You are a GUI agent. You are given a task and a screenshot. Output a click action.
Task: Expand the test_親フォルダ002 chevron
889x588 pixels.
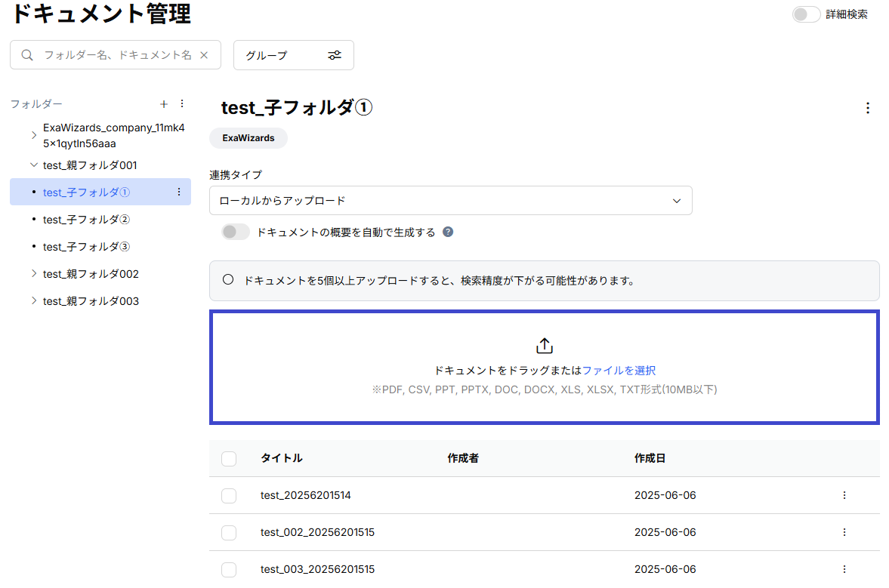pyautogui.click(x=34, y=273)
